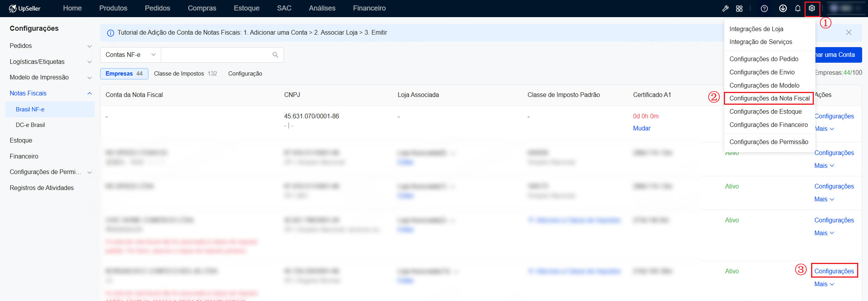The width and height of the screenshot is (868, 301).
Task: Dismiss the tutorial banner with X
Action: click(849, 33)
